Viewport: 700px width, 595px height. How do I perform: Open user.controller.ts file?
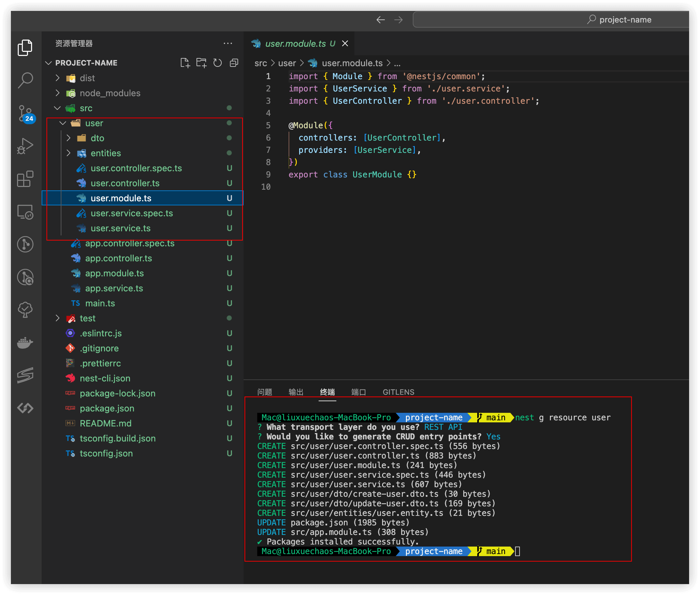(142, 183)
